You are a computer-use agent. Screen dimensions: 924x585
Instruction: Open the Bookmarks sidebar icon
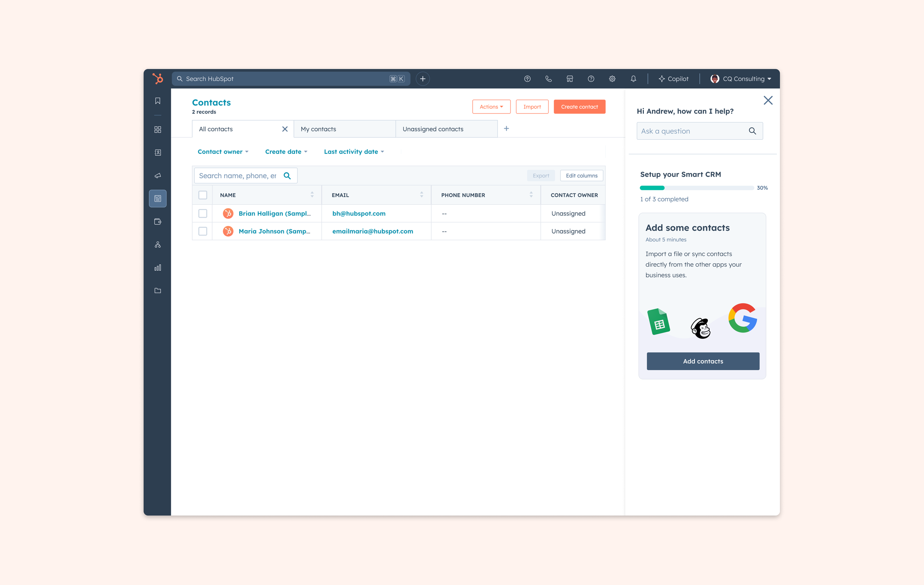[158, 101]
